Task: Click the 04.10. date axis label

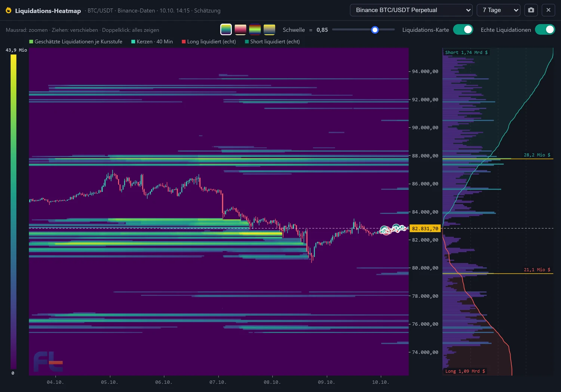Action: tap(55, 382)
